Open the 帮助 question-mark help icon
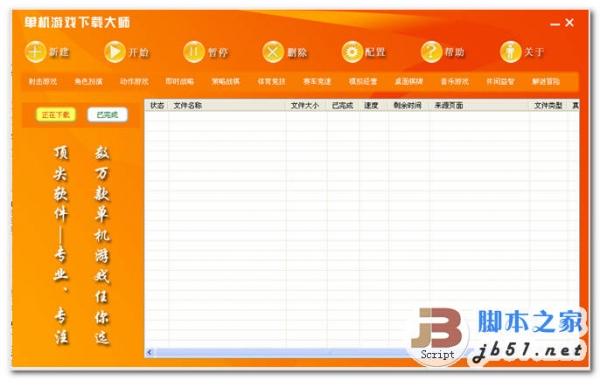Image resolution: width=600 pixels, height=380 pixels. 432,51
